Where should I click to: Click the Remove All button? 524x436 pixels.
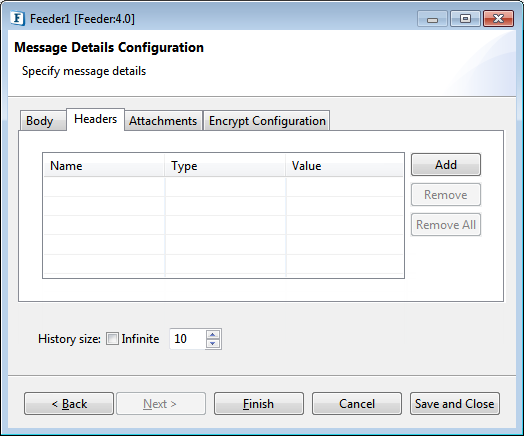coord(446,225)
